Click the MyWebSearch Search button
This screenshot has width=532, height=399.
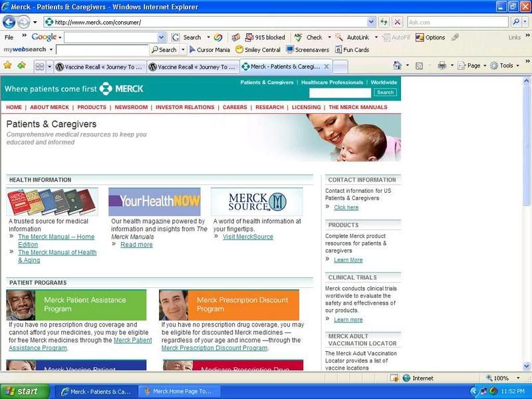tap(164, 50)
